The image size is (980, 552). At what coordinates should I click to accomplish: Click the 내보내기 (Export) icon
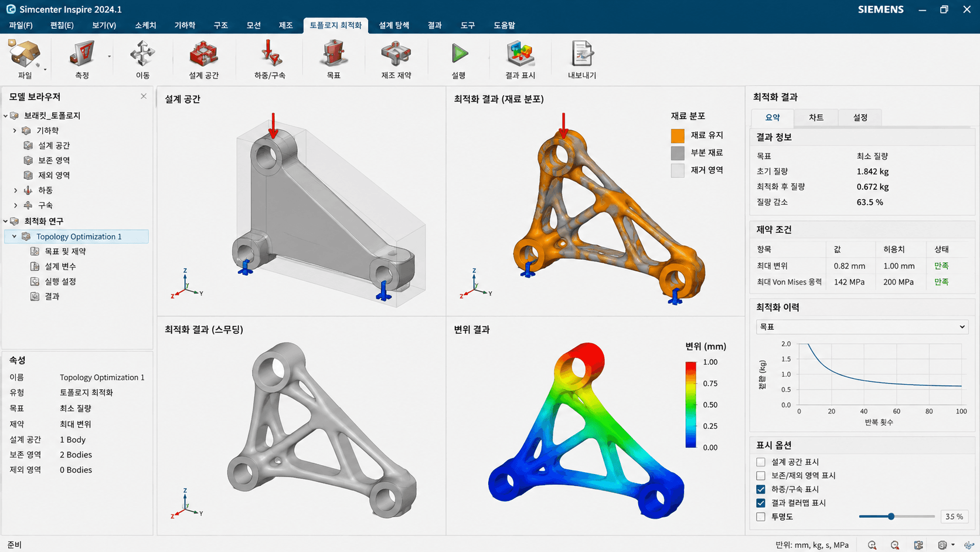581,54
